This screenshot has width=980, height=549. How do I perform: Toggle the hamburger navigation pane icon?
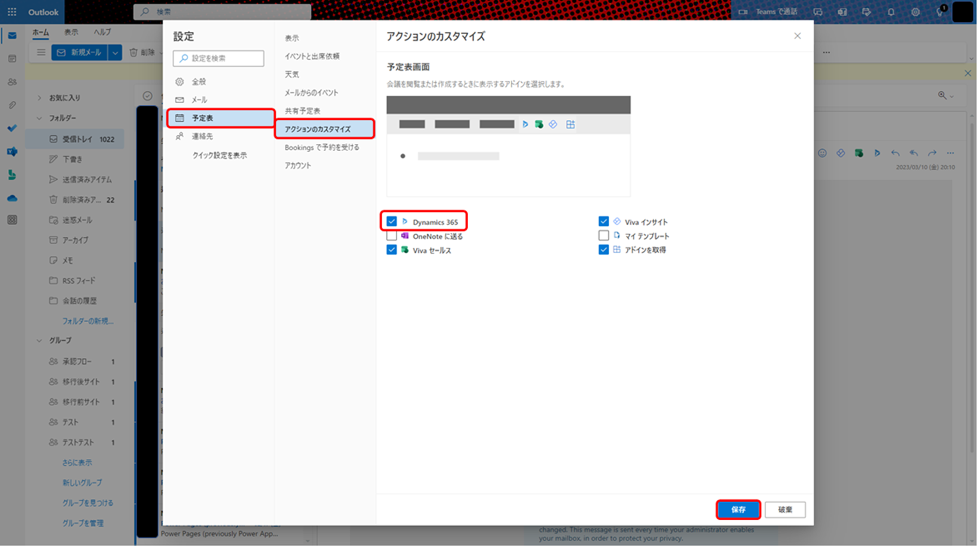[x=41, y=52]
